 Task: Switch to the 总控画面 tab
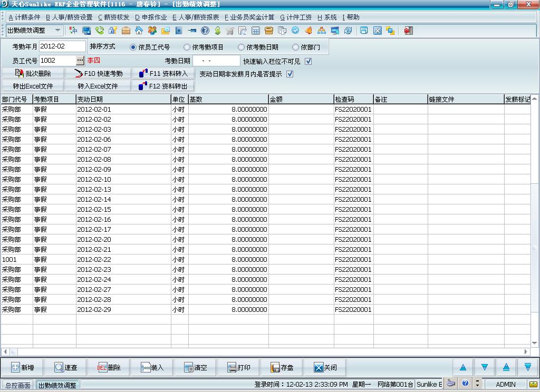click(x=18, y=385)
